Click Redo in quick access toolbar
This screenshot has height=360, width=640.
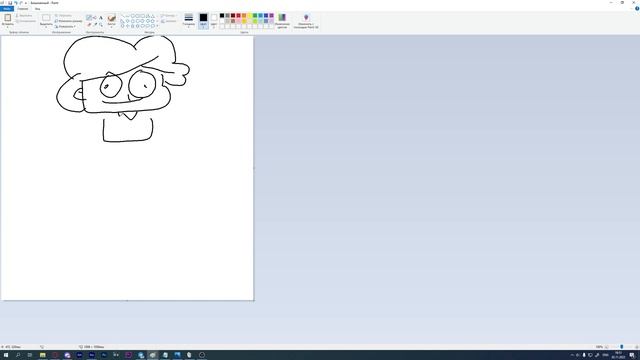21,3
